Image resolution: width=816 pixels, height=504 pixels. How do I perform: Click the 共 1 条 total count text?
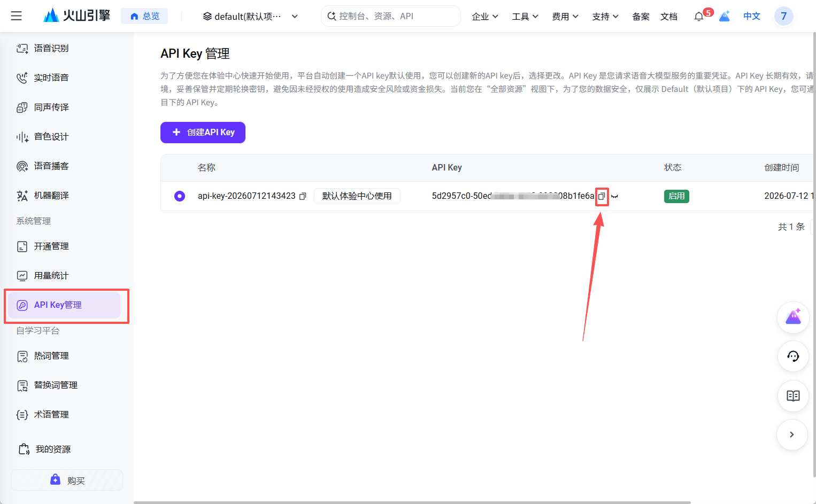click(791, 227)
